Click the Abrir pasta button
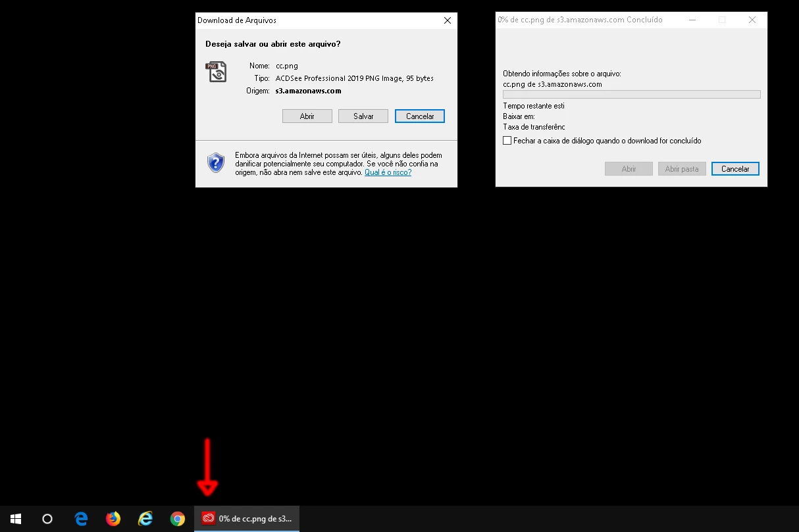Screen dimensions: 799x532 [x=682, y=169]
